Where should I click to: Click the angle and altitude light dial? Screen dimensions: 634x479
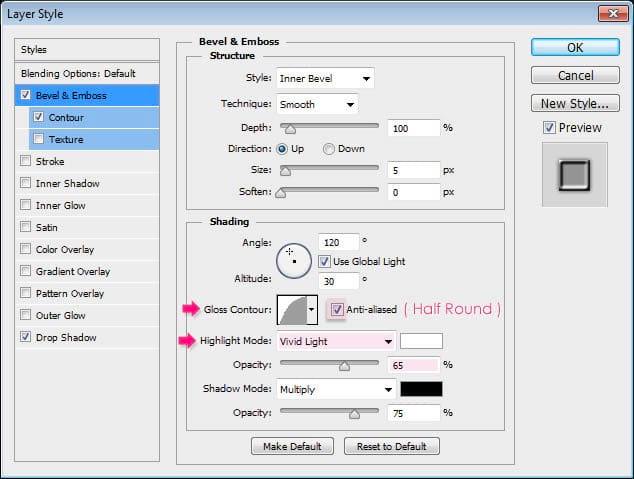point(294,261)
